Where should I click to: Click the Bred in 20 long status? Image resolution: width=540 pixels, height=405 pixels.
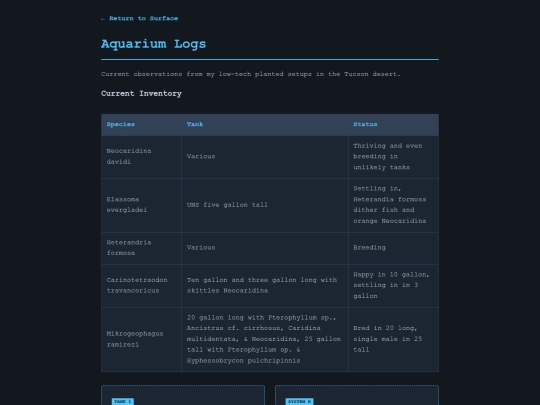(x=393, y=339)
